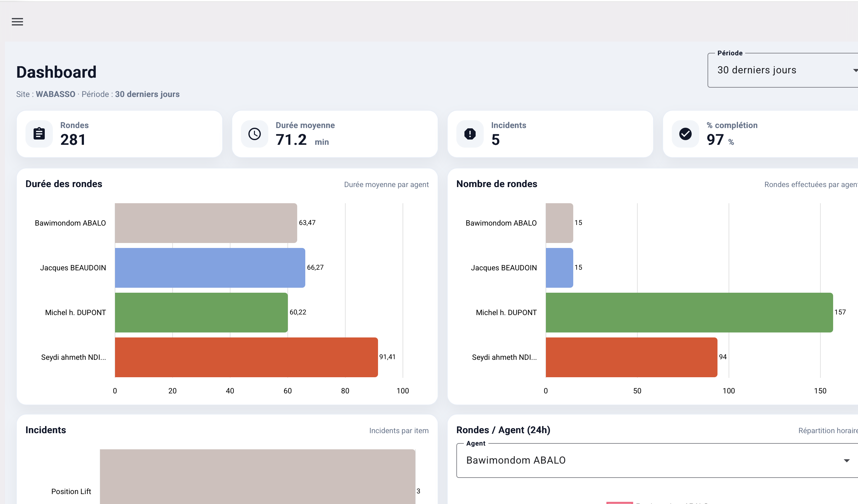Click the Agent dropdown arrow

click(x=846, y=460)
